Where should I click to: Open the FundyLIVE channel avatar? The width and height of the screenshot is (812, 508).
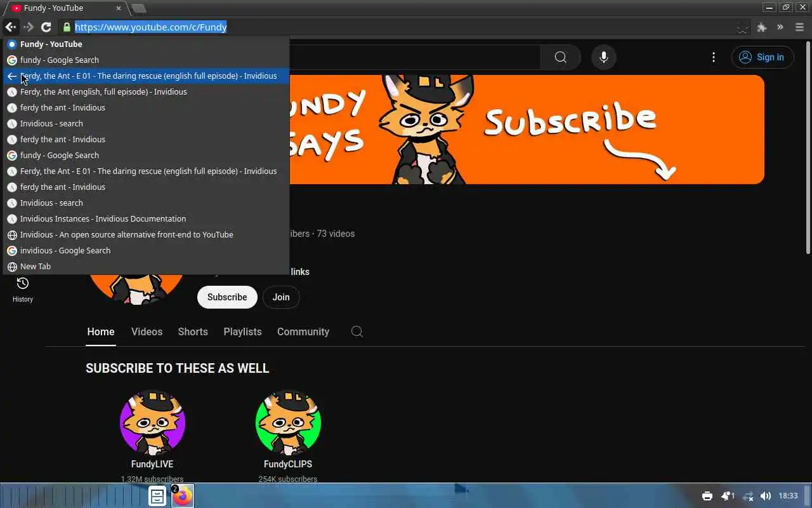[152, 423]
